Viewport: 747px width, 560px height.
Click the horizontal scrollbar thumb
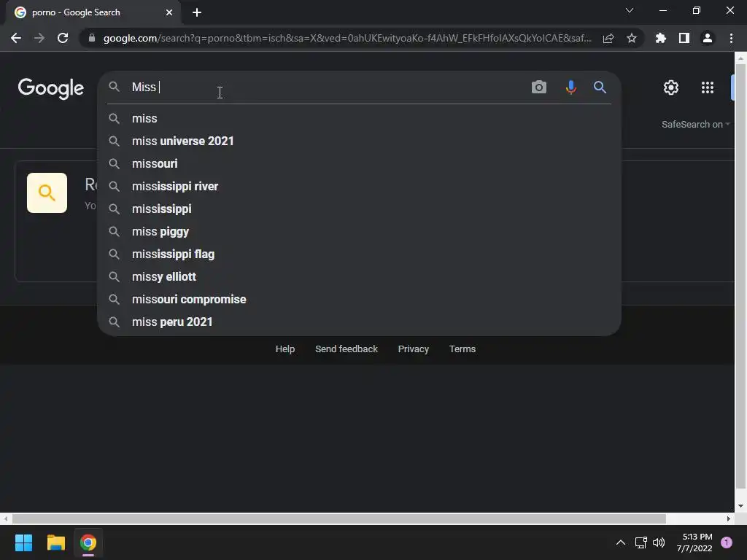click(338, 518)
